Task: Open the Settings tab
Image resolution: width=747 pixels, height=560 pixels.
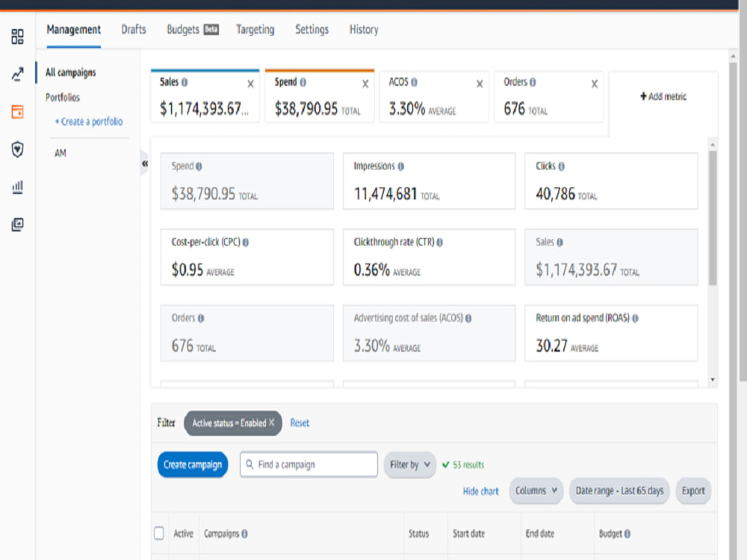Action: pos(311,30)
